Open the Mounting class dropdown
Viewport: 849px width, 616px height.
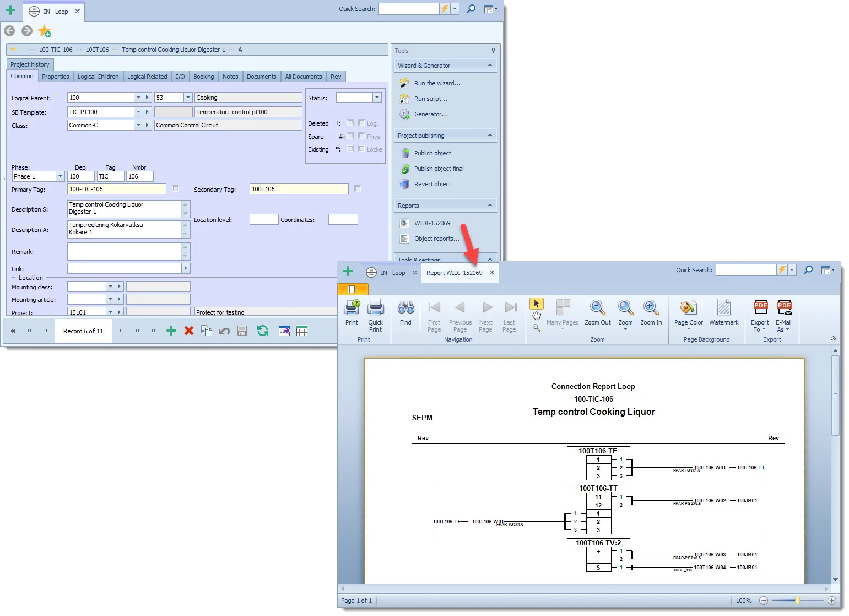(110, 287)
